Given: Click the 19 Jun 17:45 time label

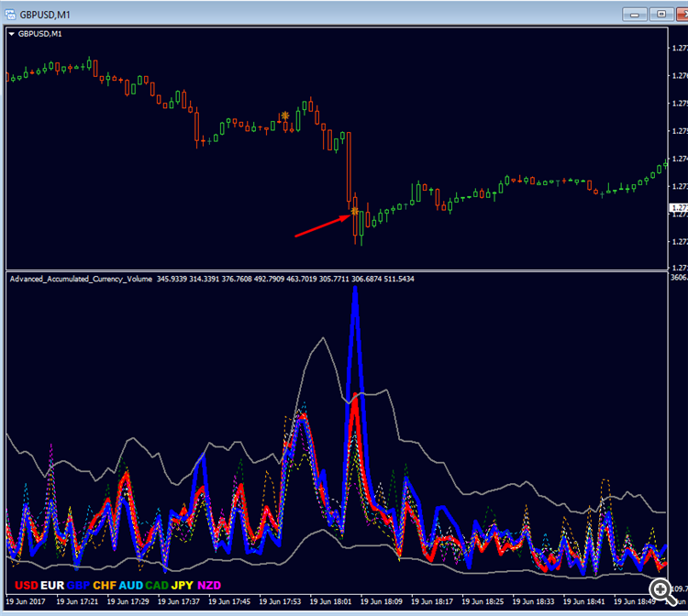Looking at the screenshot, I should pyautogui.click(x=229, y=601).
